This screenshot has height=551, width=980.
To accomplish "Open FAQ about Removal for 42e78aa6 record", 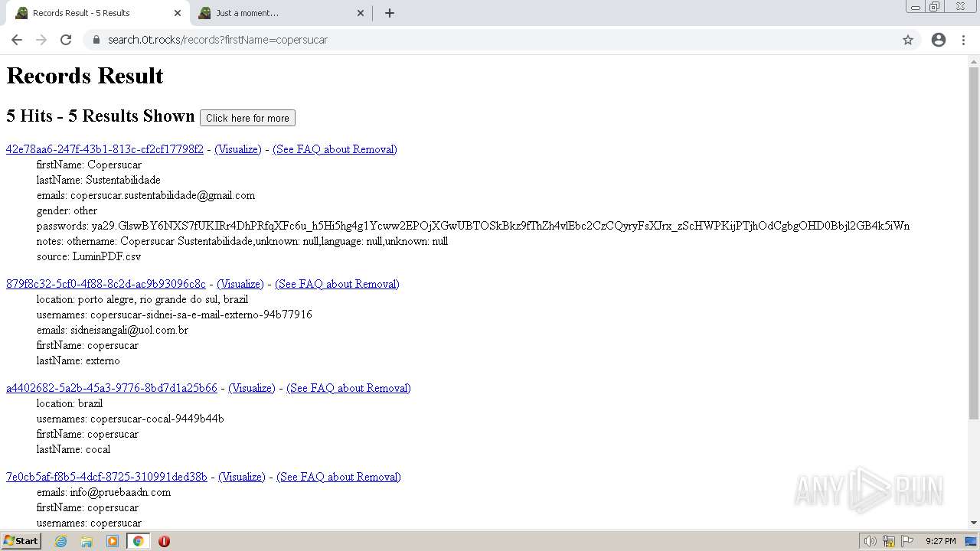I will click(335, 149).
